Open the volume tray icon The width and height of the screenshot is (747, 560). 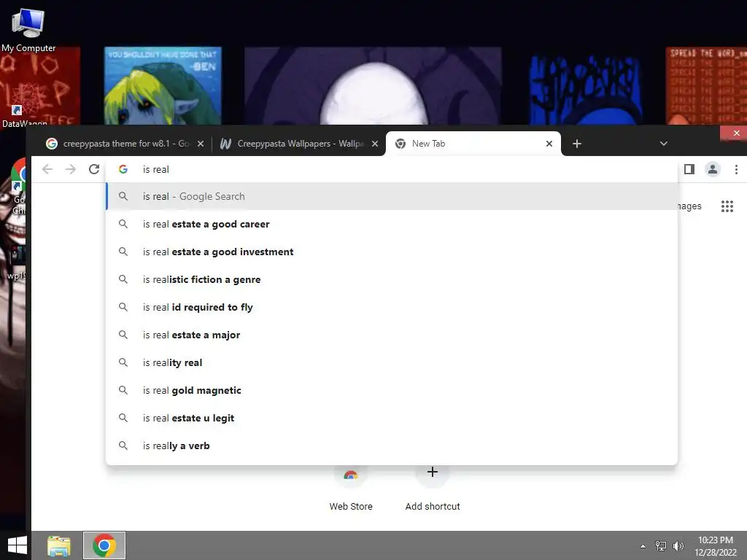[678, 545]
